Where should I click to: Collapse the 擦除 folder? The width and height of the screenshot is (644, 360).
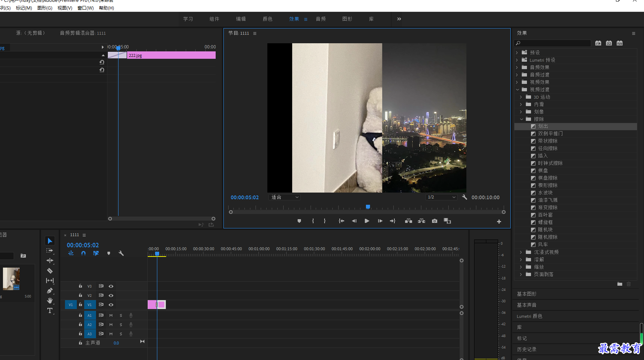point(521,119)
